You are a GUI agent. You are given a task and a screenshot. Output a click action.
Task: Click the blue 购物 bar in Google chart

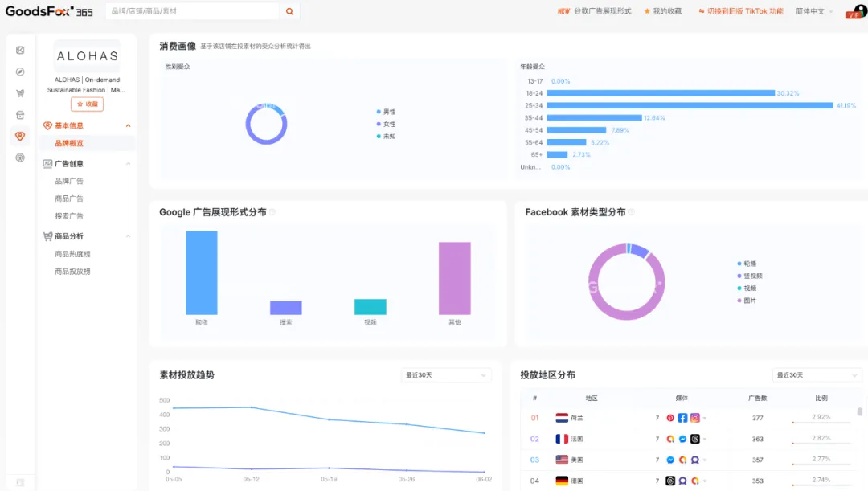pos(202,273)
